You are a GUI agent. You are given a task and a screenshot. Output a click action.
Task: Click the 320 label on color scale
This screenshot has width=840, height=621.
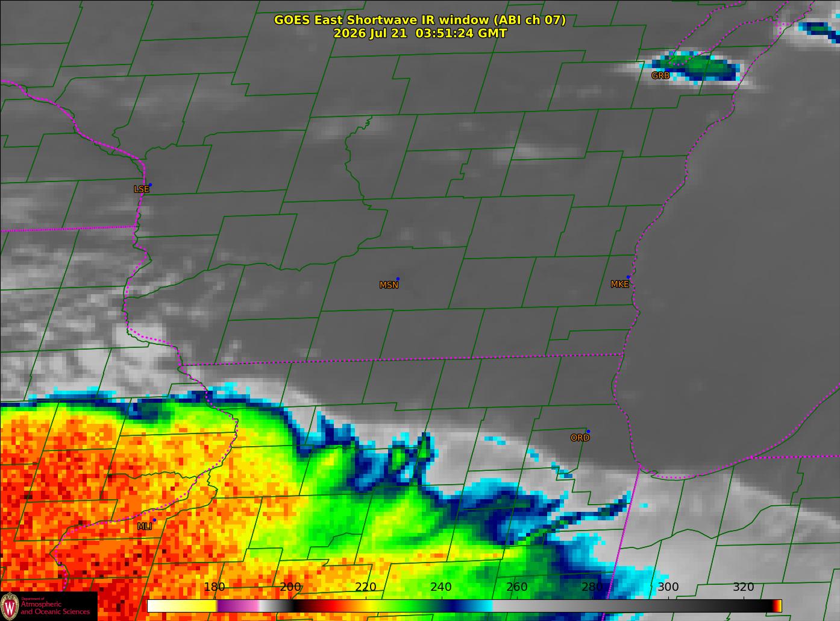(744, 587)
